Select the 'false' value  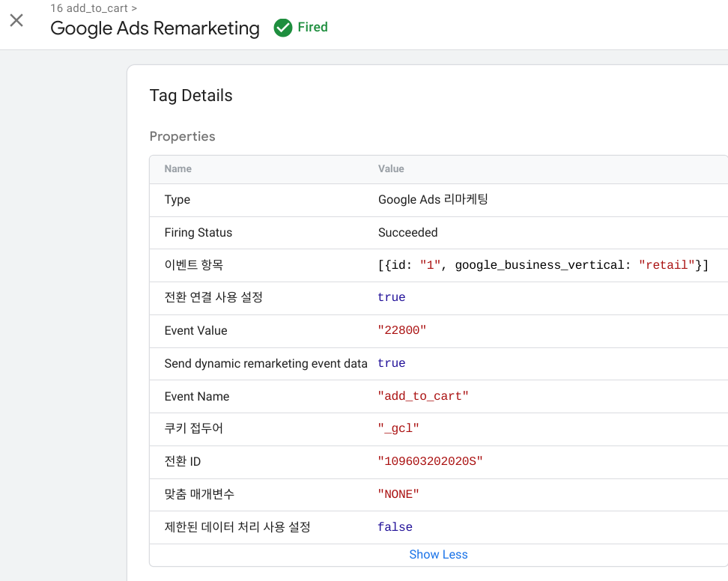[395, 527]
